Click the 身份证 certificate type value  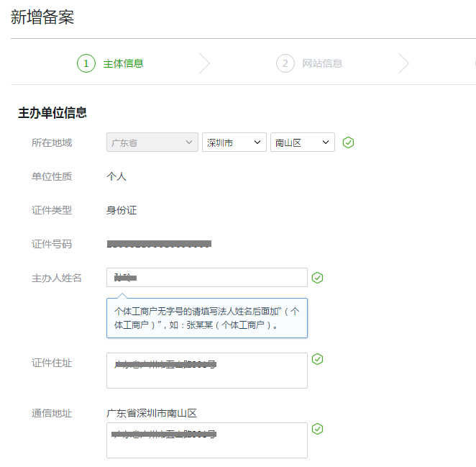click(x=122, y=210)
